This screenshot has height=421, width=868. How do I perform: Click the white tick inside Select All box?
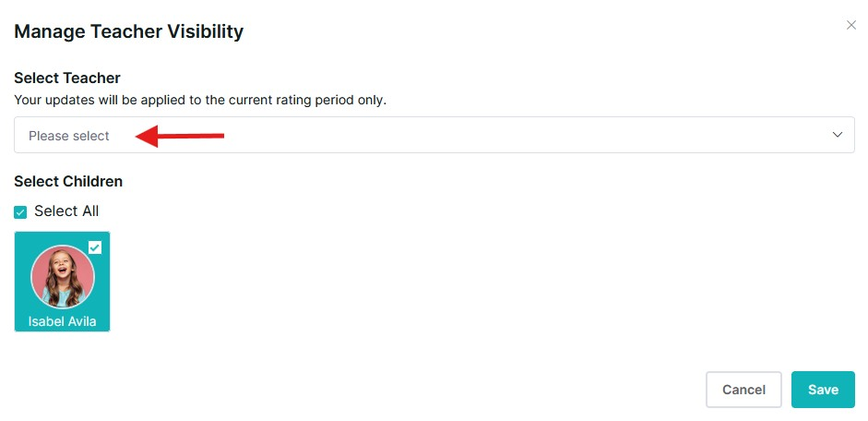pyautogui.click(x=21, y=212)
